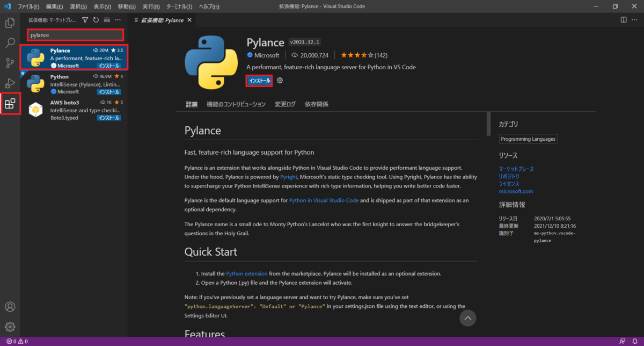Refresh the extensions list
Screen dimensions: 644x346
96,20
